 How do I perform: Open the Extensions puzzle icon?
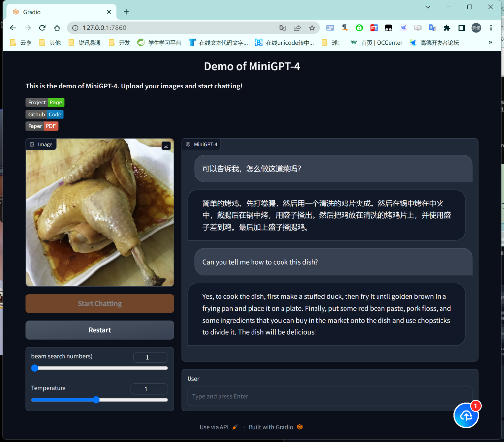point(447,28)
